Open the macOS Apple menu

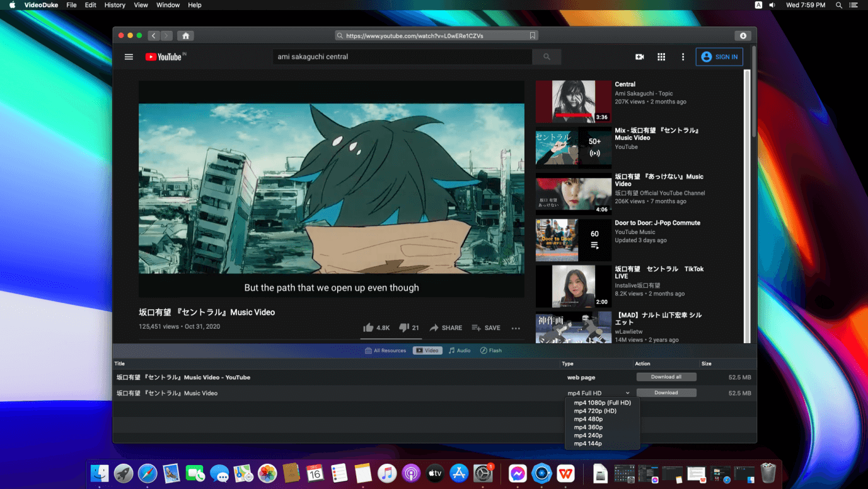pyautogui.click(x=12, y=5)
